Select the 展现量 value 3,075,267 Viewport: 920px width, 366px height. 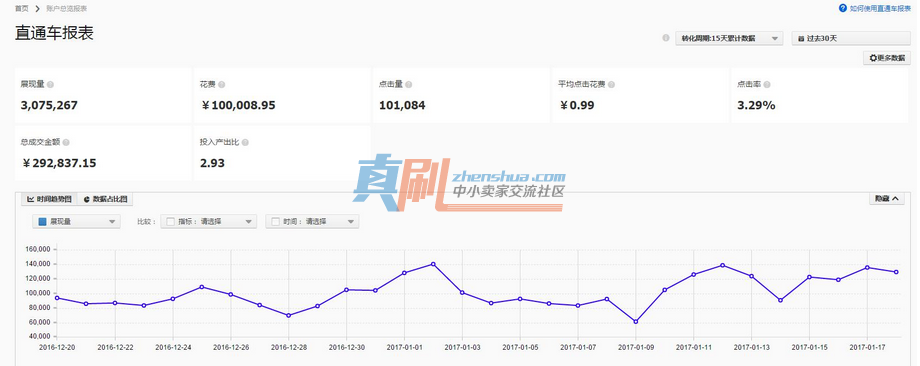[49, 106]
